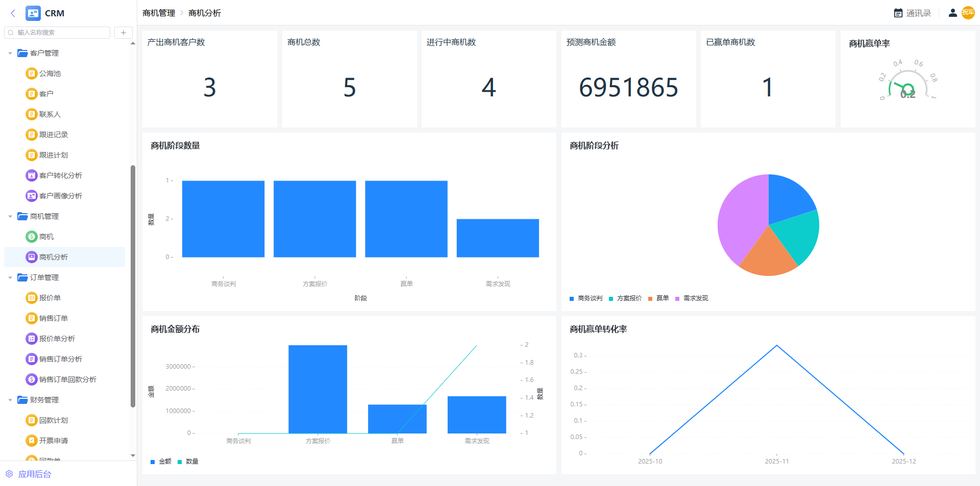Open 公海池 from the sidebar
Screen dimensions: 980x486
(50, 73)
